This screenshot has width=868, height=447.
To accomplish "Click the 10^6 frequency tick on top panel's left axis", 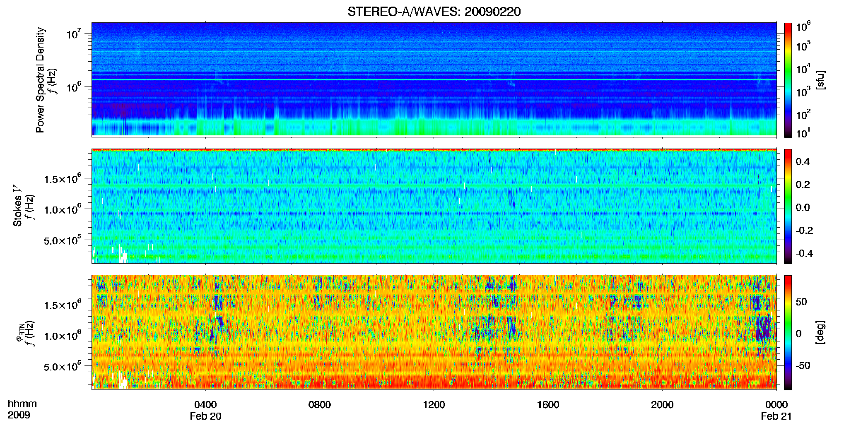I will point(73,87).
